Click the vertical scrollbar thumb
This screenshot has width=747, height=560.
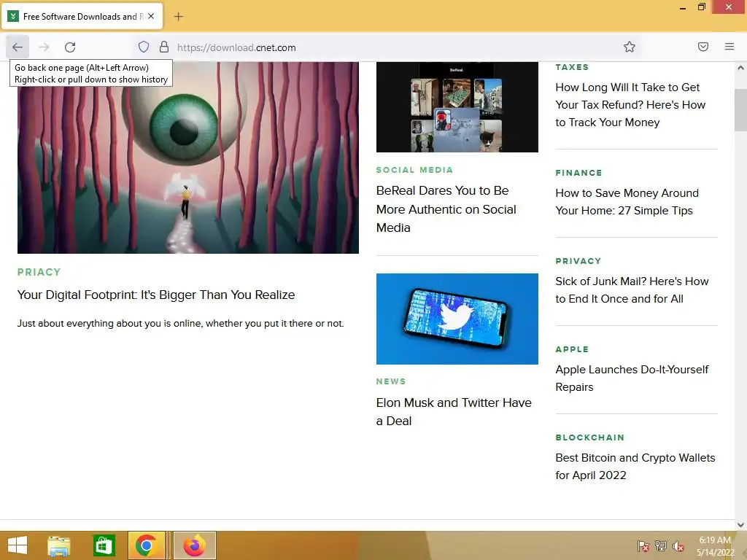(x=740, y=110)
